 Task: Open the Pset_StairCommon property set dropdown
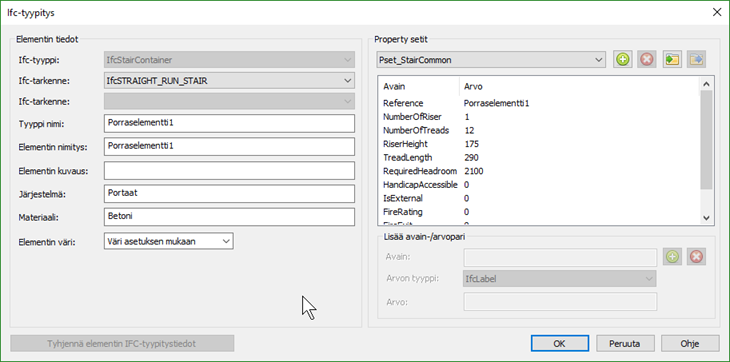coord(491,60)
